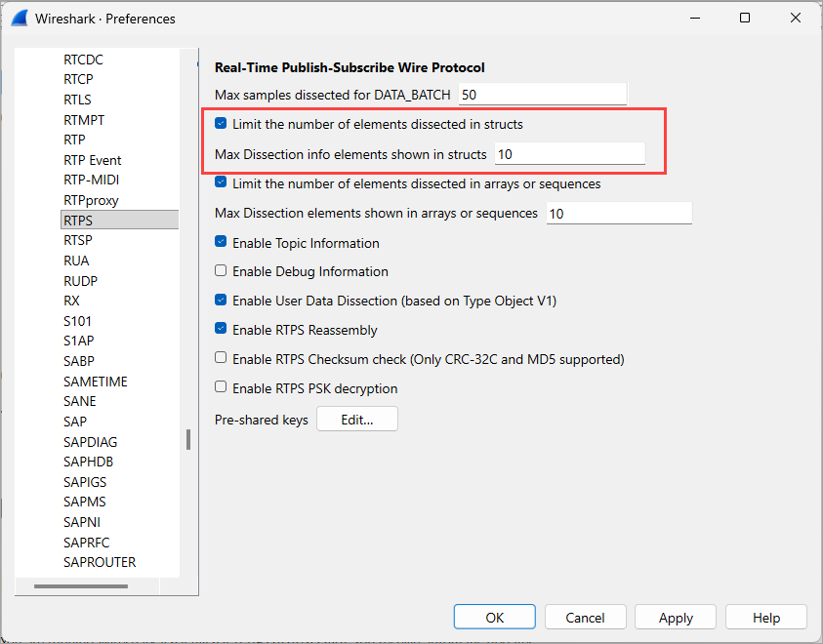Enable the Debug Information checkbox

pos(221,270)
